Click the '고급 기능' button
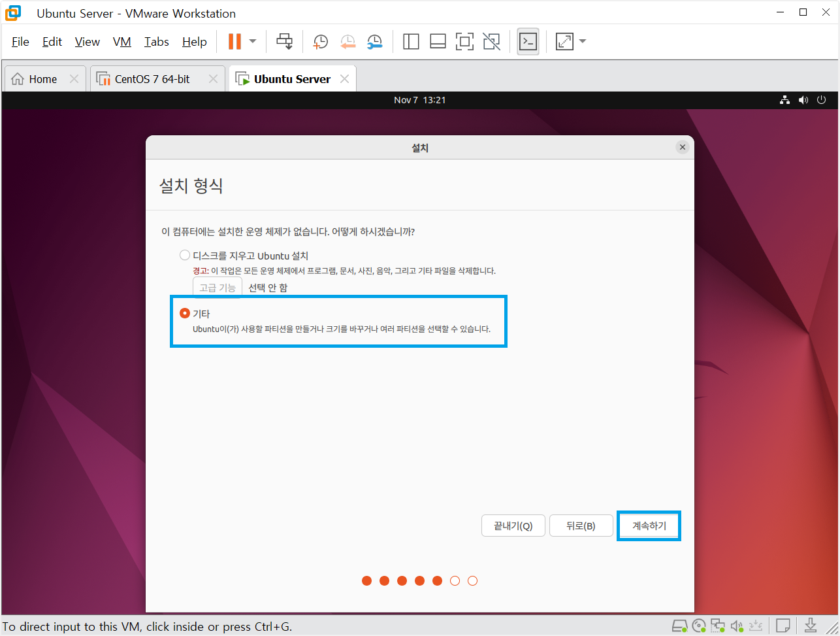This screenshot has height=636, width=840. point(218,288)
